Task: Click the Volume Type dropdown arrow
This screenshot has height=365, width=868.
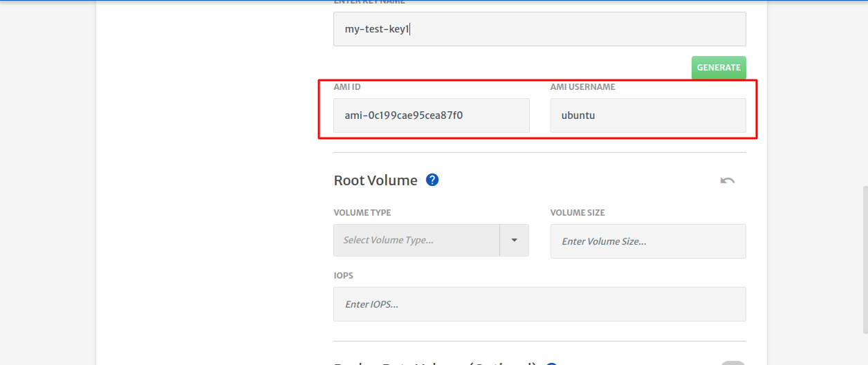Action: (x=514, y=240)
